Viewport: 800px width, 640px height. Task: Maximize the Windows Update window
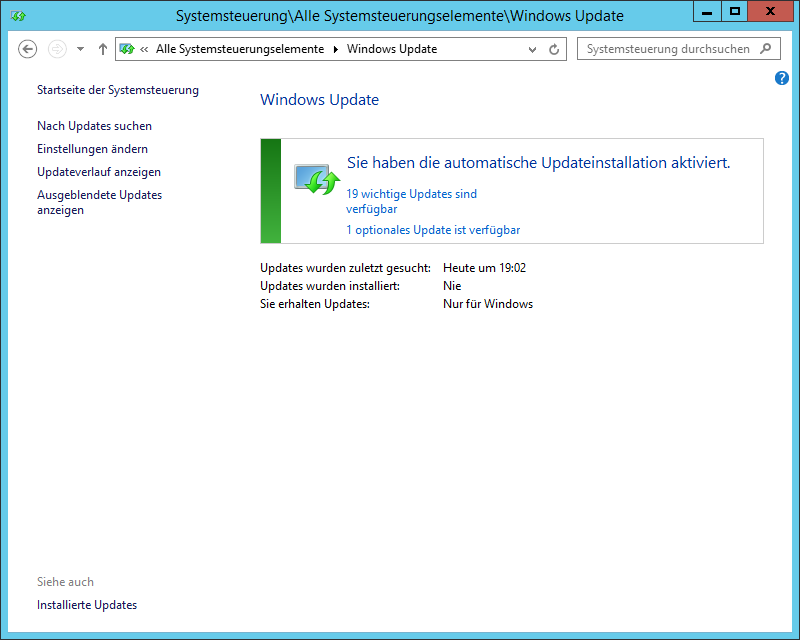point(735,11)
